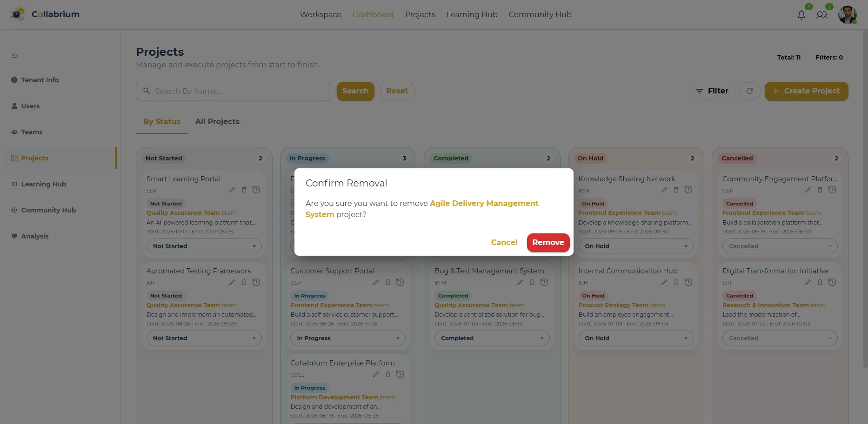Image resolution: width=868 pixels, height=424 pixels.
Task: Delete the Automated Testing Framework project
Action: pyautogui.click(x=244, y=282)
